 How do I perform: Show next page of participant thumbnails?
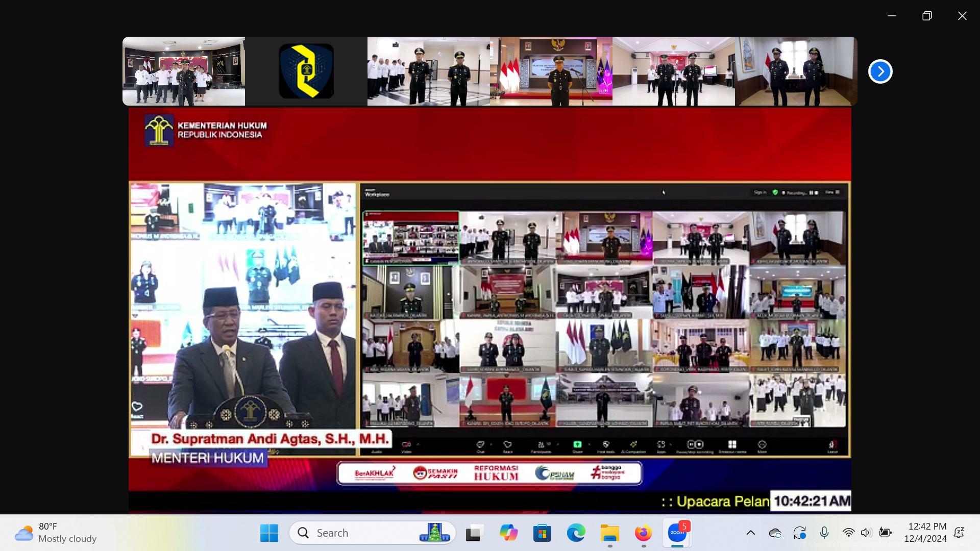click(880, 71)
